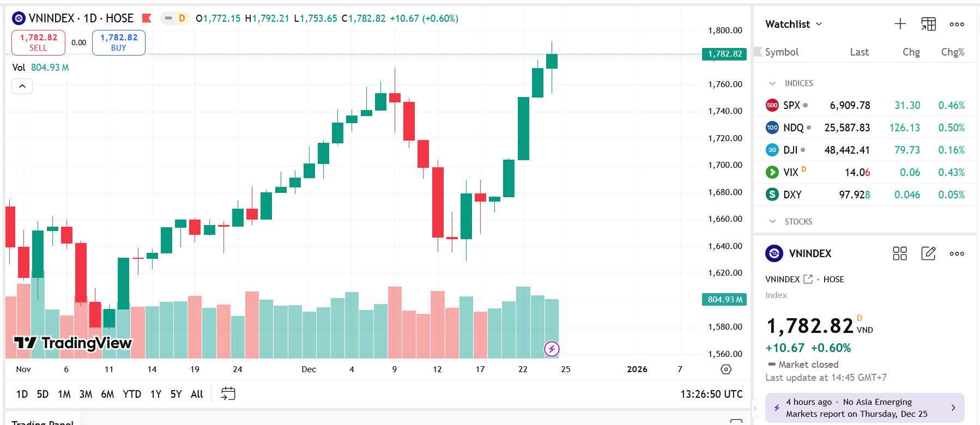Click the go-to-date calendar icon
Image resolution: width=980 pixels, height=425 pixels.
click(227, 393)
